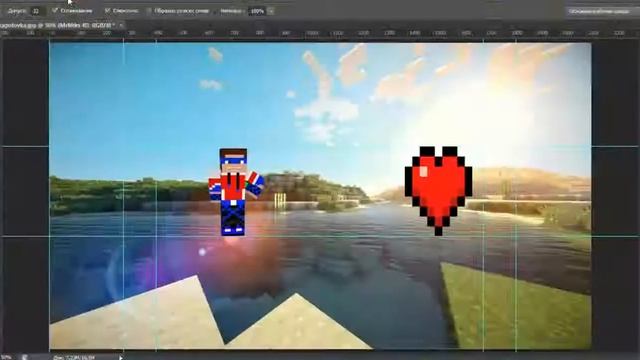Open the opacity slider dropdown arrow
640x360 pixels.
pyautogui.click(x=271, y=11)
